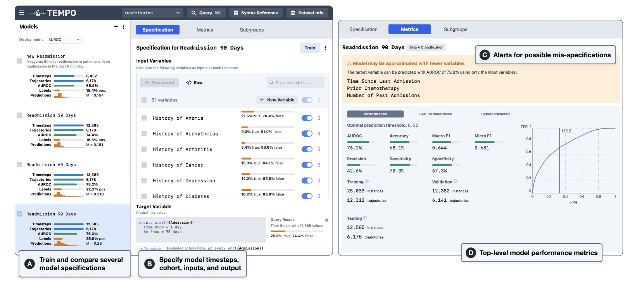Click the TEMPO logo

(53, 13)
